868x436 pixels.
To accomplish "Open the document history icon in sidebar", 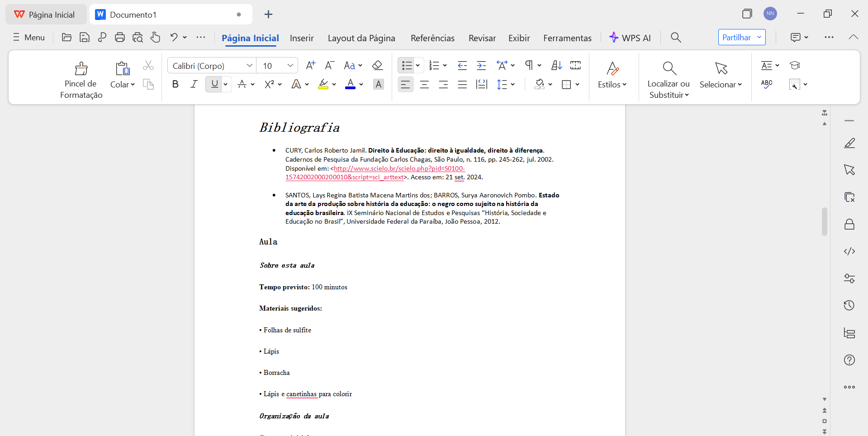I will pos(849,305).
